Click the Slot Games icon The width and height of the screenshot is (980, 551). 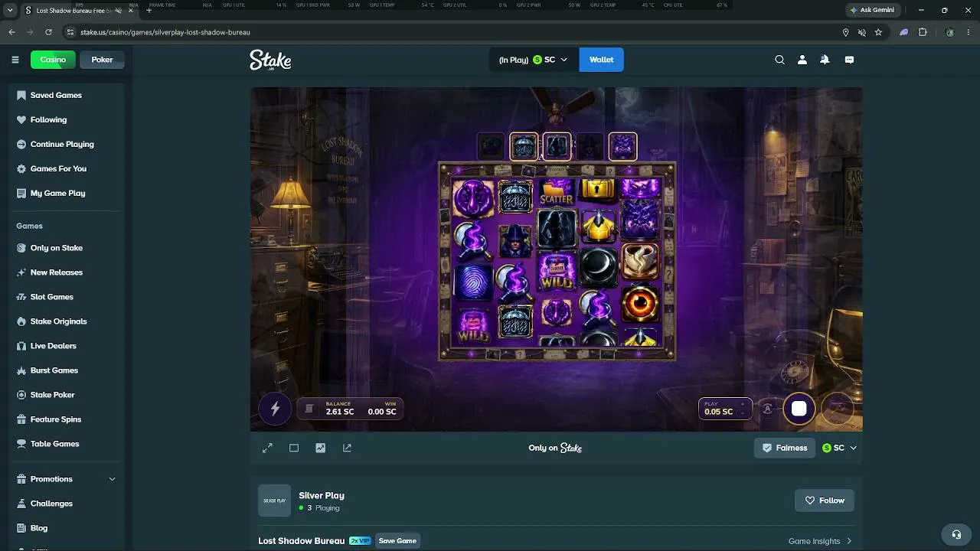(x=21, y=297)
